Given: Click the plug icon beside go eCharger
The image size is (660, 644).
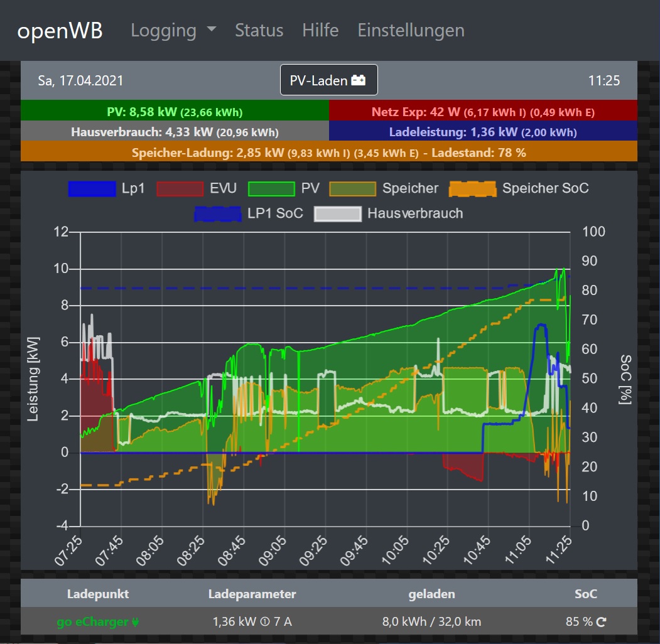Looking at the screenshot, I should (134, 622).
